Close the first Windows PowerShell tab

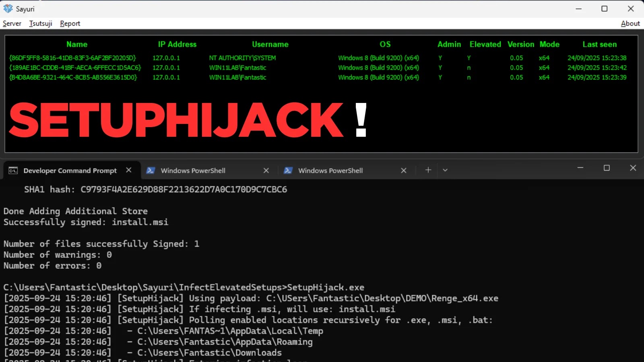pos(266,171)
